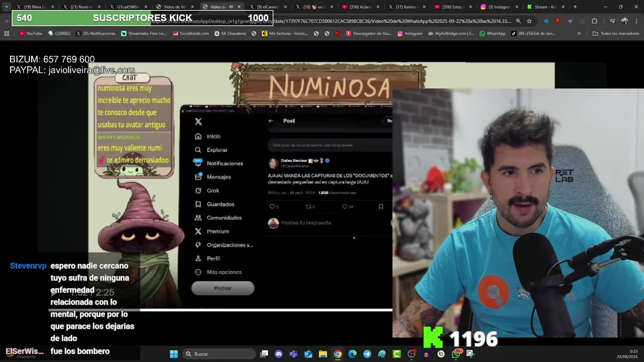Launch Discord from the taskbar

tap(279, 354)
